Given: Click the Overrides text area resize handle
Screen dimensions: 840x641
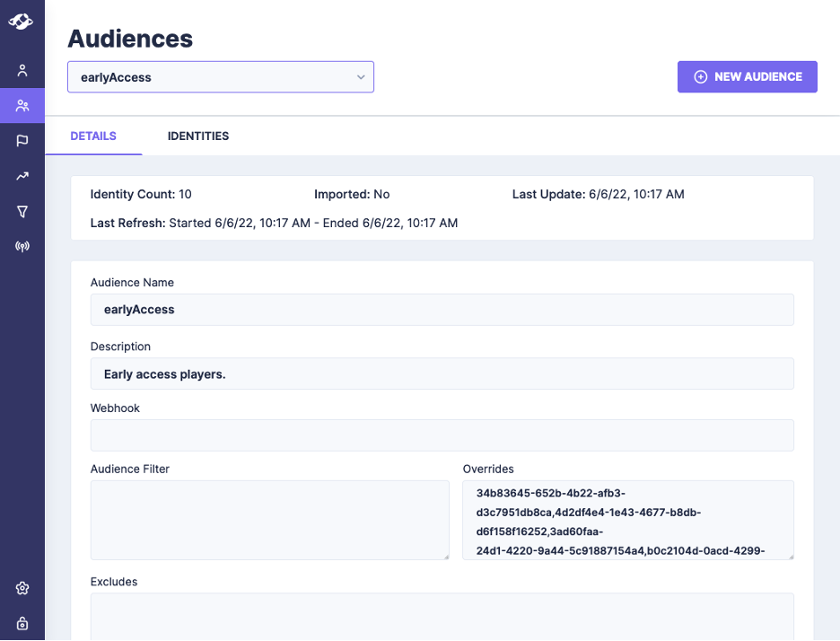Looking at the screenshot, I should tap(790, 556).
